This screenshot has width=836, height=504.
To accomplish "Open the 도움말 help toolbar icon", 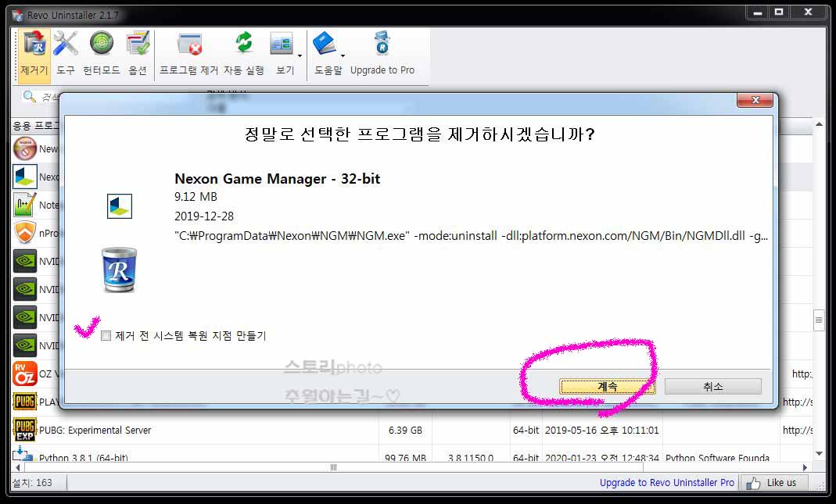I will click(326, 53).
